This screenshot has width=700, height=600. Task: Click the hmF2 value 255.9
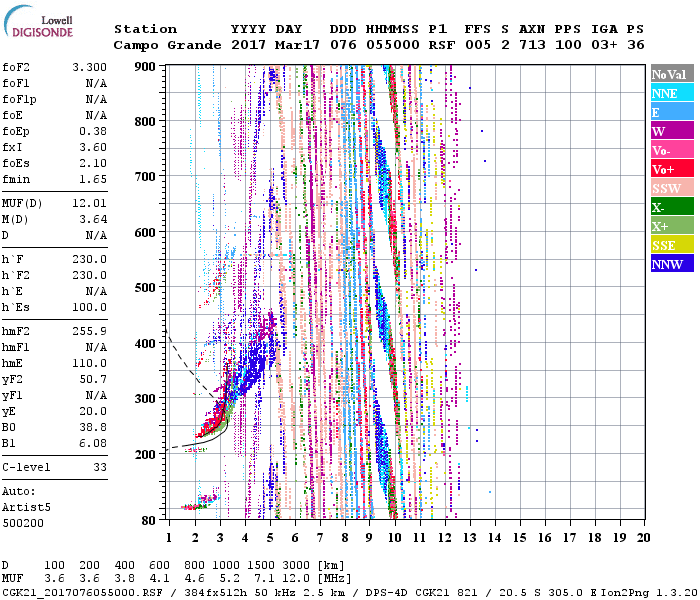[x=90, y=331]
